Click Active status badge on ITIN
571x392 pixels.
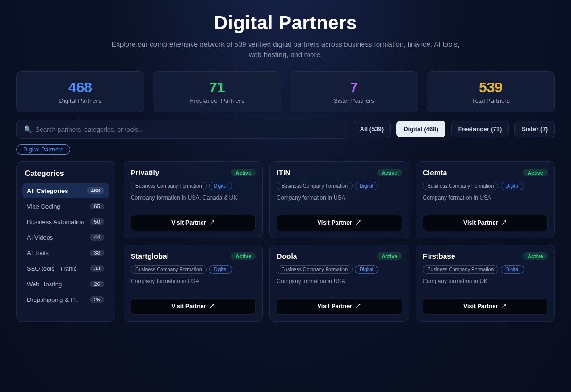point(389,173)
